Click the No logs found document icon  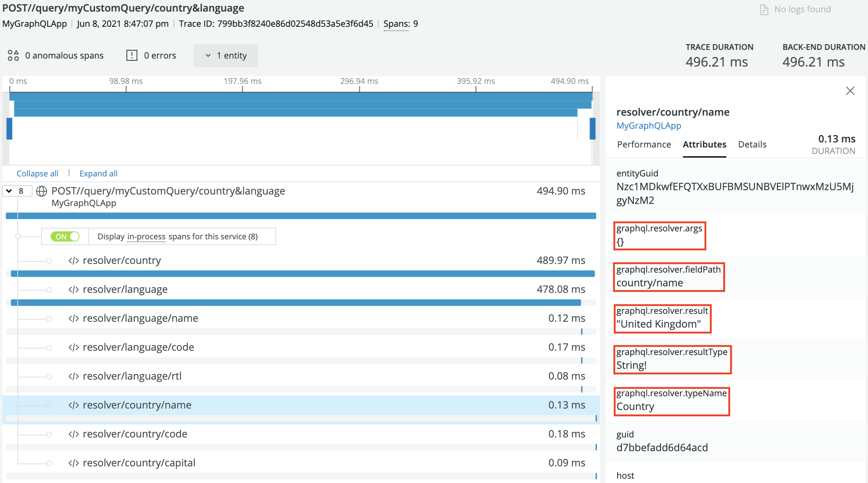[x=764, y=9]
